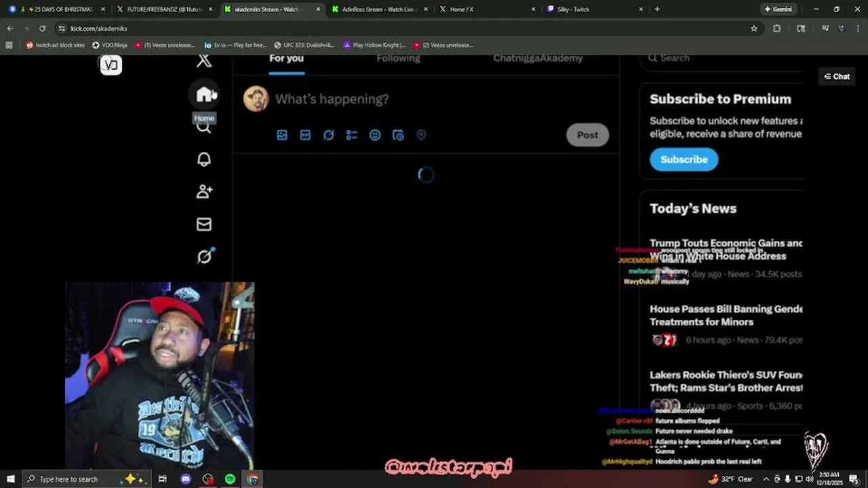The image size is (868, 488).
Task: Open the weather widget showing 32°F Clear
Action: (x=730, y=479)
